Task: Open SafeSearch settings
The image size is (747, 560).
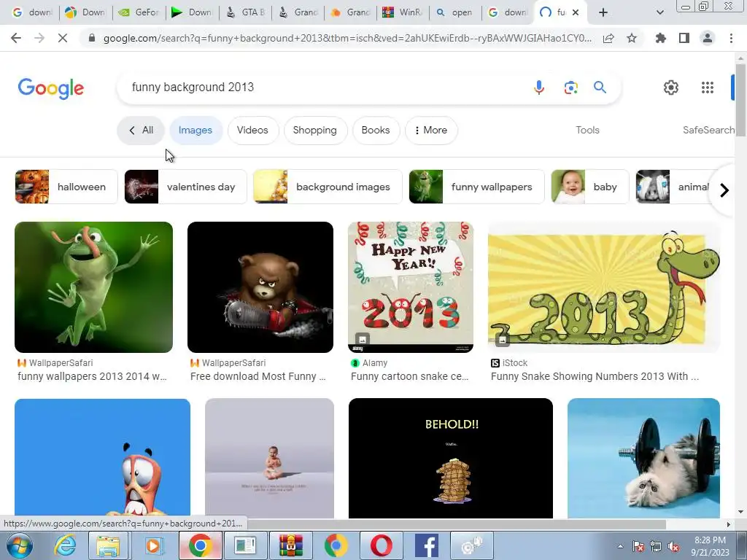Action: pyautogui.click(x=708, y=130)
